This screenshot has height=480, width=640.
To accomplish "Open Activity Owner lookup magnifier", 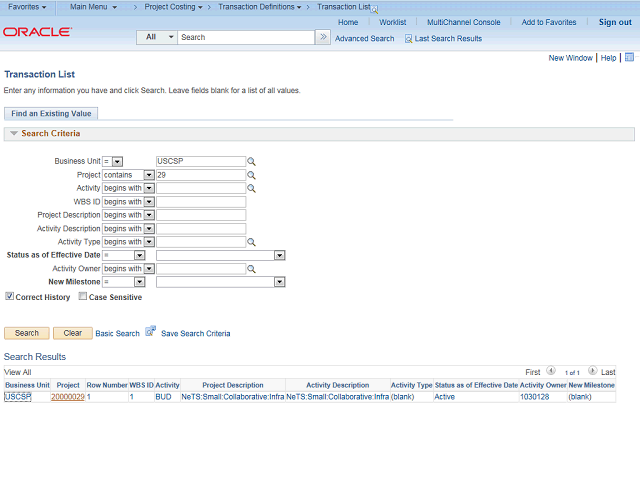I will coord(251,269).
